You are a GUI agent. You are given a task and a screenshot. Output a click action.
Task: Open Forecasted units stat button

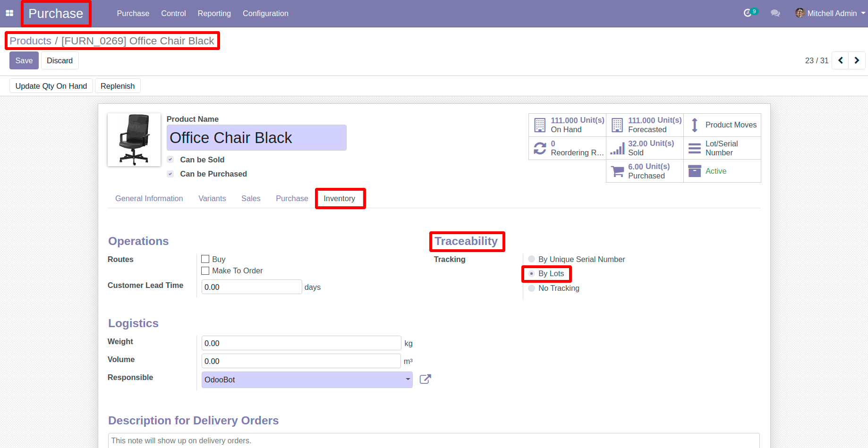click(645, 125)
